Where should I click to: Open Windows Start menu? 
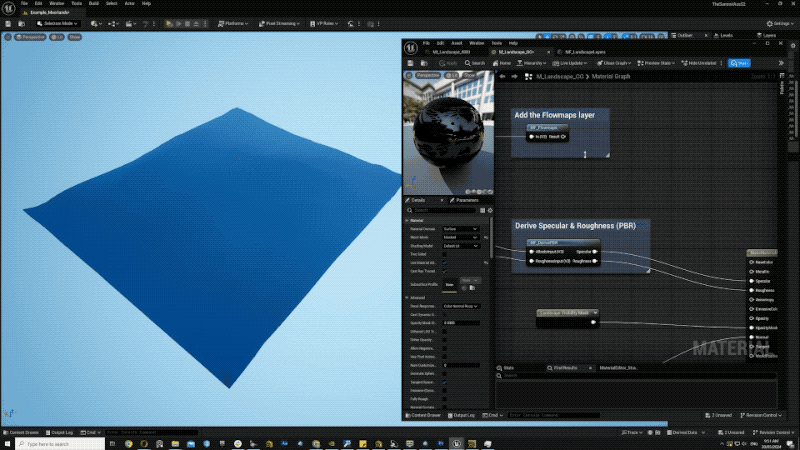pyautogui.click(x=7, y=444)
